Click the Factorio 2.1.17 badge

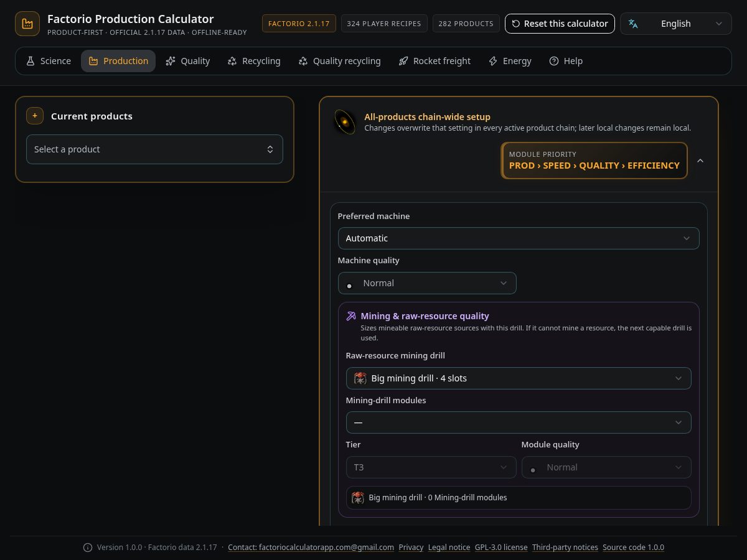click(299, 24)
